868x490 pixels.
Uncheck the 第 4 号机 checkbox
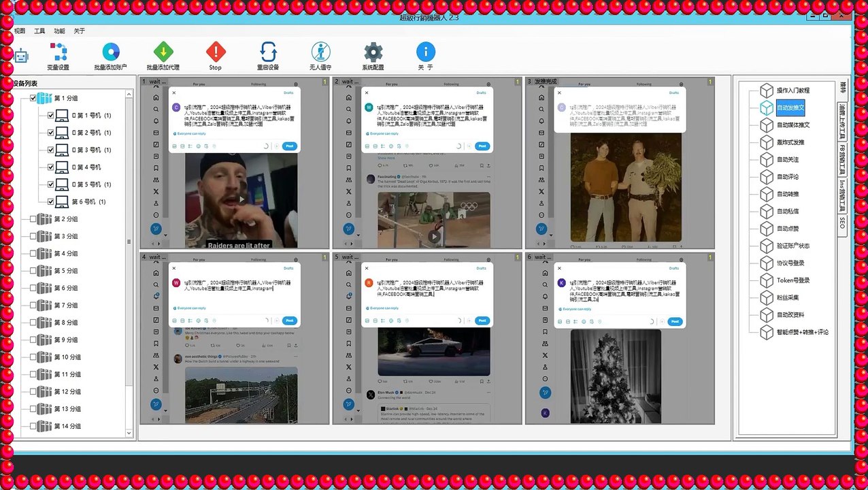50,167
